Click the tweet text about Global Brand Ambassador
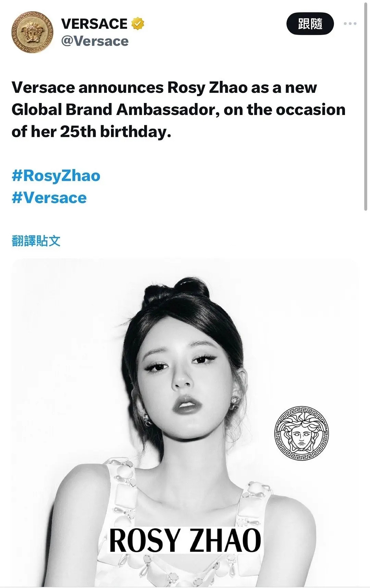 click(x=178, y=110)
